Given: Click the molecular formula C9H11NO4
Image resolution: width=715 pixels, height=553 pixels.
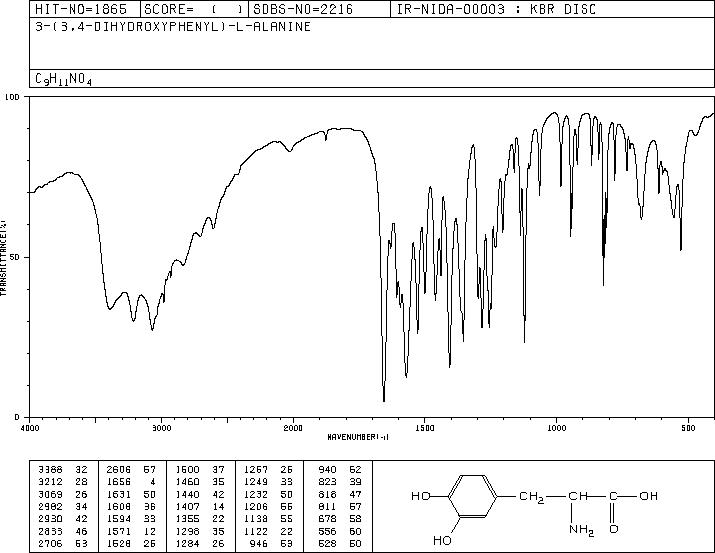Looking at the screenshot, I should 63,79.
